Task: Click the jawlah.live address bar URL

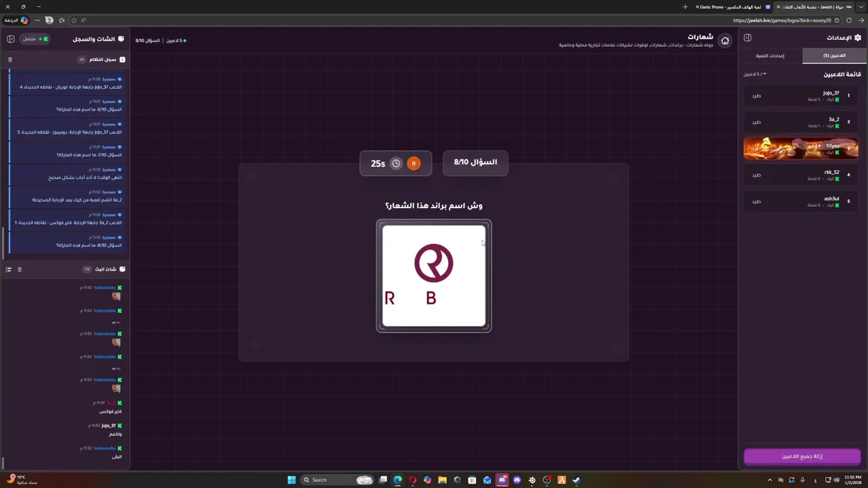Action: 782,20
